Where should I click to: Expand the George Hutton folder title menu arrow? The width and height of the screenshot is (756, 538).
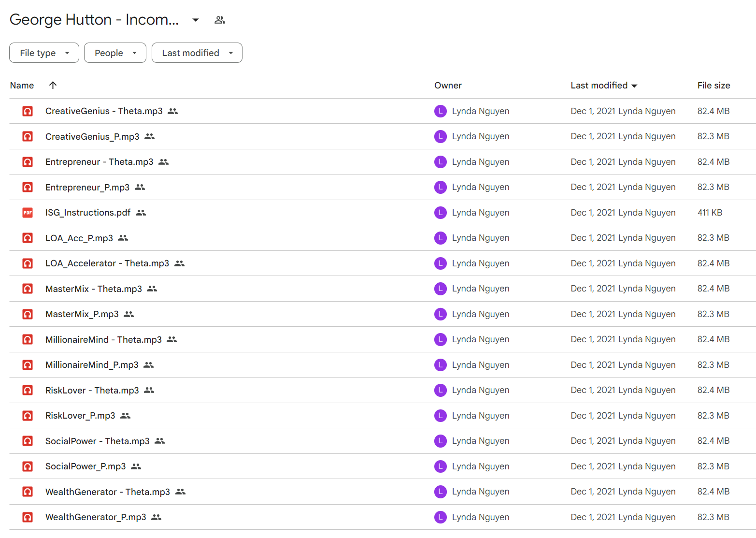click(x=196, y=20)
